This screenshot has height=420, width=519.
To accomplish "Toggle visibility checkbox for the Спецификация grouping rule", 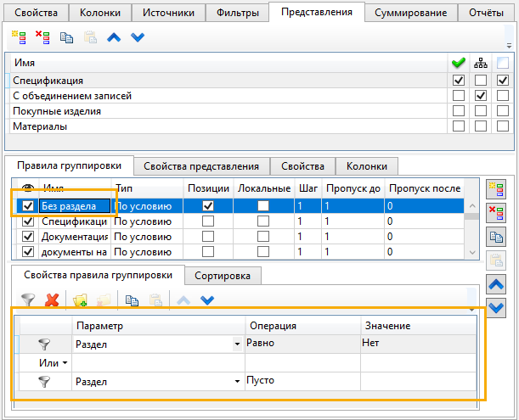I will [28, 221].
